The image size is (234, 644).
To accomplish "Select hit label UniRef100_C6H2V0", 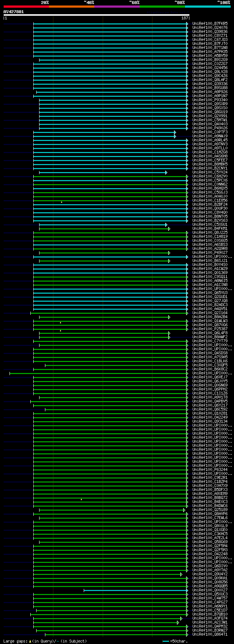I will 210,176.
